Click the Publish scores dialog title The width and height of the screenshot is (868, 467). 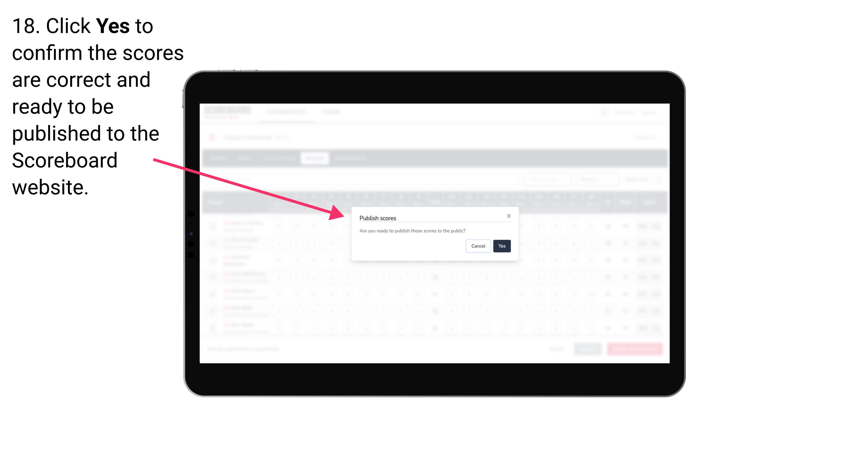tap(378, 217)
